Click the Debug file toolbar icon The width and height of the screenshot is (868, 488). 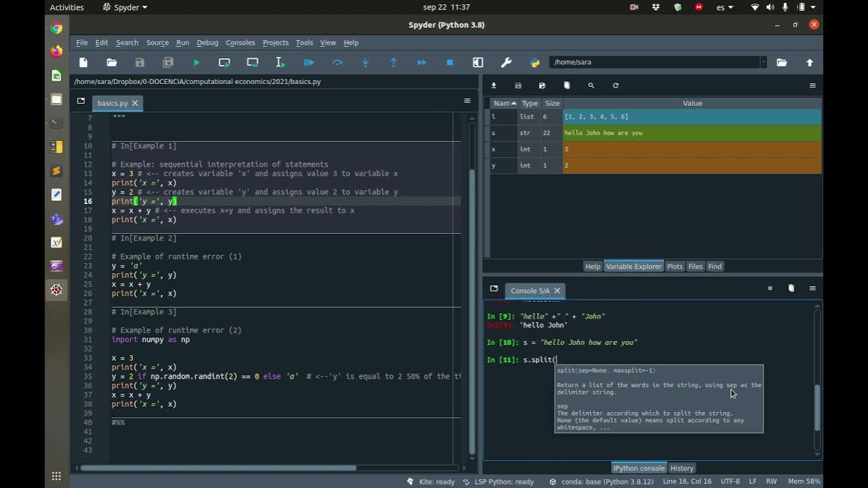point(309,62)
